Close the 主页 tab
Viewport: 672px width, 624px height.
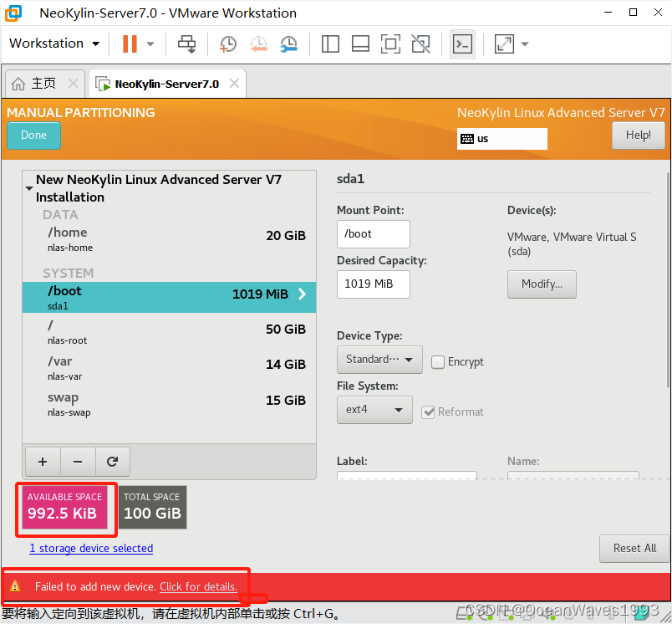[x=74, y=83]
